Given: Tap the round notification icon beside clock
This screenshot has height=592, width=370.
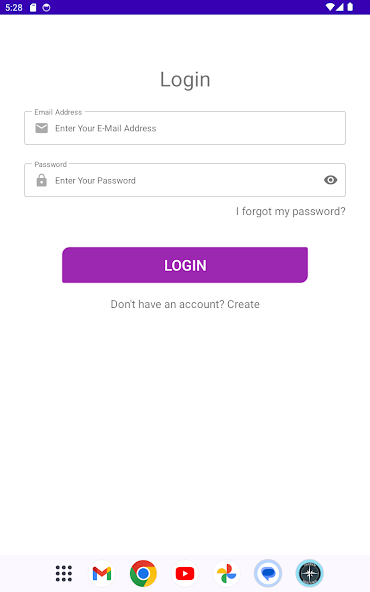Looking at the screenshot, I should (x=46, y=7).
